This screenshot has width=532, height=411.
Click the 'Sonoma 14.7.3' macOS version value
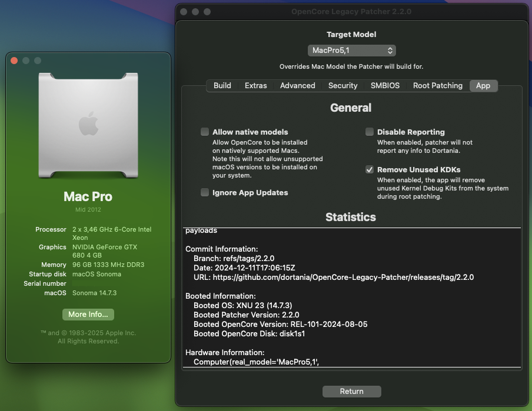(94, 293)
